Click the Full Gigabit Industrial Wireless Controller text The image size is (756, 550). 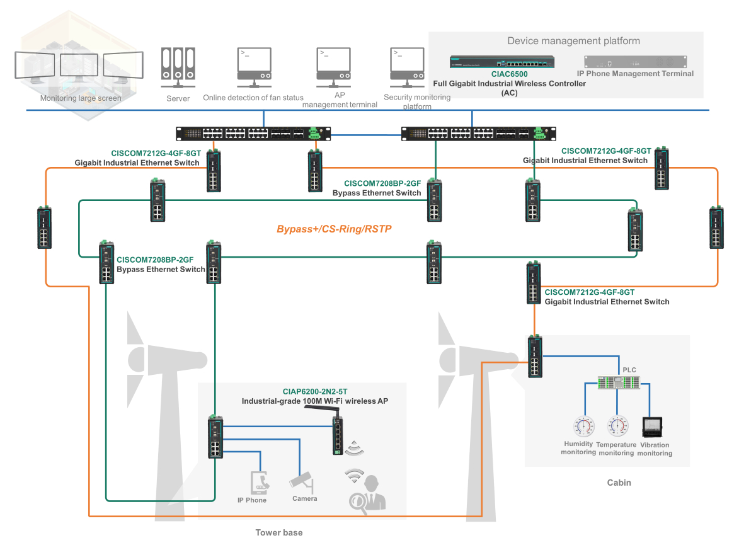tap(509, 83)
